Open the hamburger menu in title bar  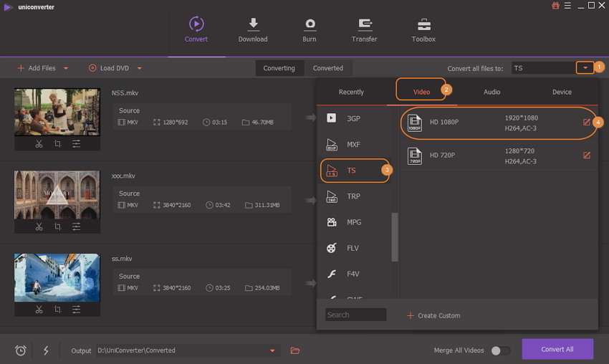pyautogui.click(x=567, y=6)
